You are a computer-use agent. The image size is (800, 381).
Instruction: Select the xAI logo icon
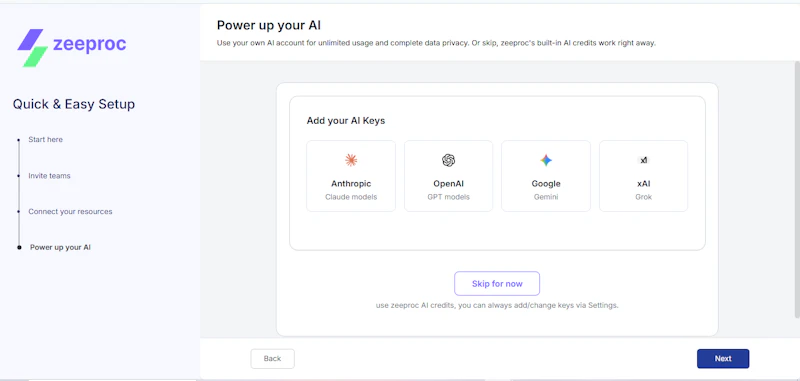[643, 160]
